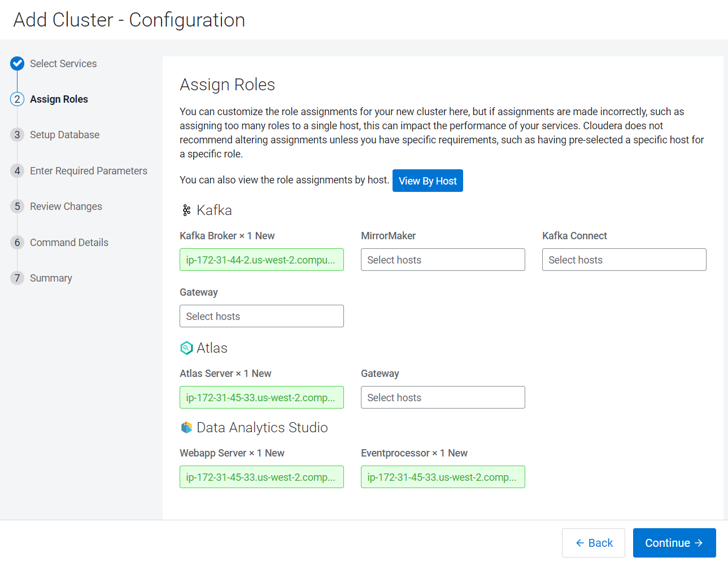Click the Data Analytics Studio title
This screenshot has height=566, width=728.
[x=262, y=428]
